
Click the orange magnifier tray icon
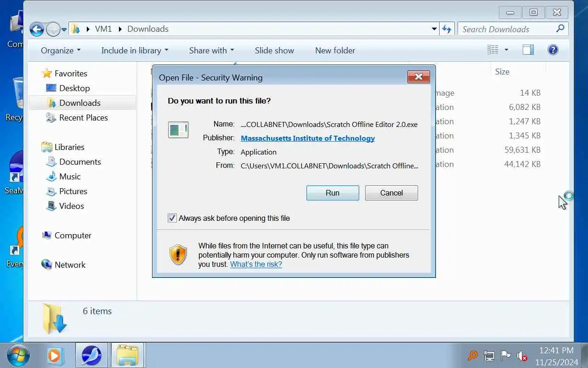(473, 355)
